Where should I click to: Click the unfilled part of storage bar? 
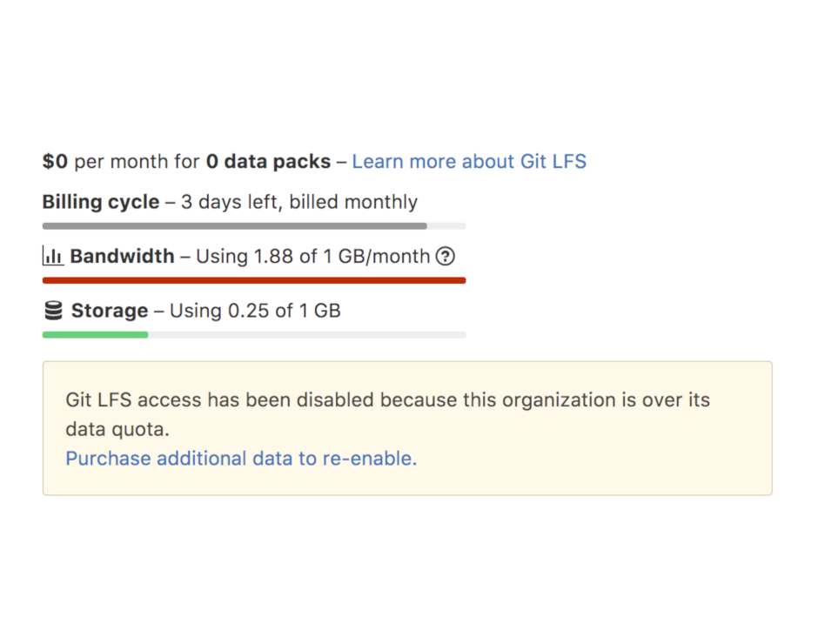[x=306, y=335]
